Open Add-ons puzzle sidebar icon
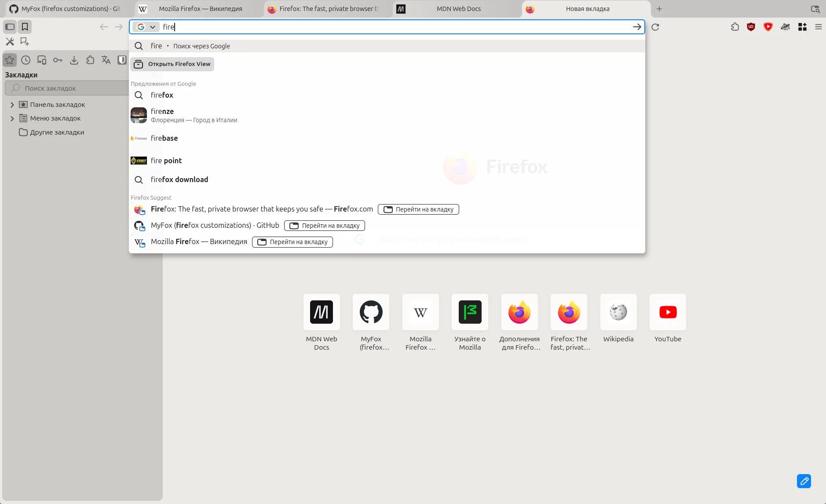Viewport: 826px width, 504px height. point(90,60)
